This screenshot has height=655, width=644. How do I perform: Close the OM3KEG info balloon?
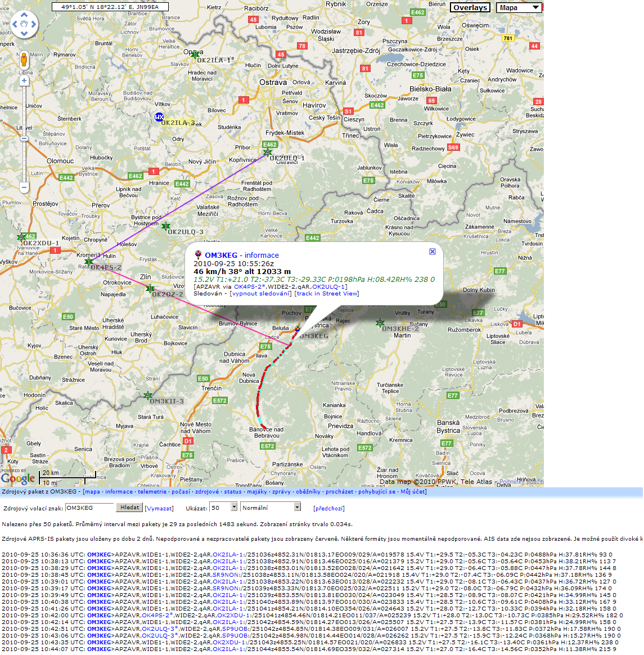coord(433,252)
